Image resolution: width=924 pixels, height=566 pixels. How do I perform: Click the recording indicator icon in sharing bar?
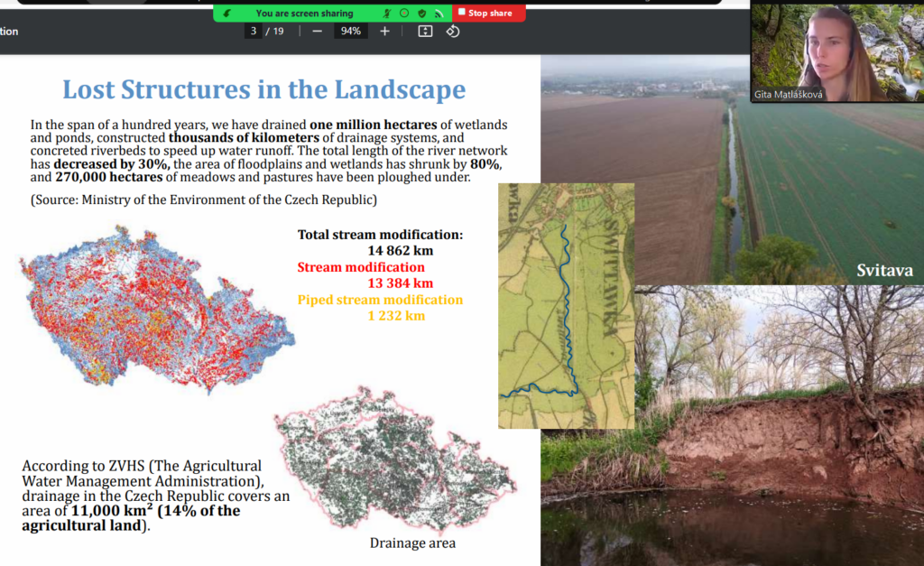[x=404, y=14]
